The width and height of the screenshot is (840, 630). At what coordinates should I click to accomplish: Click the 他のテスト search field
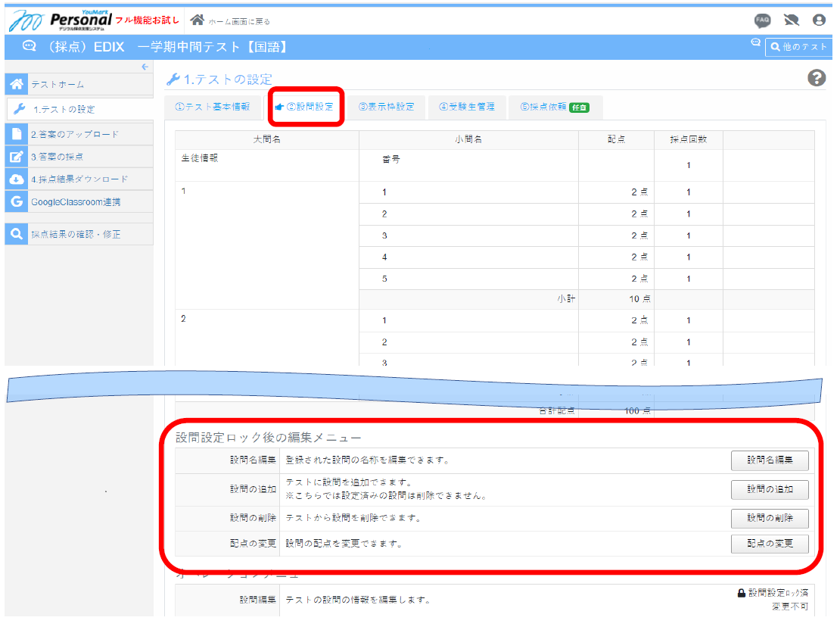click(802, 47)
